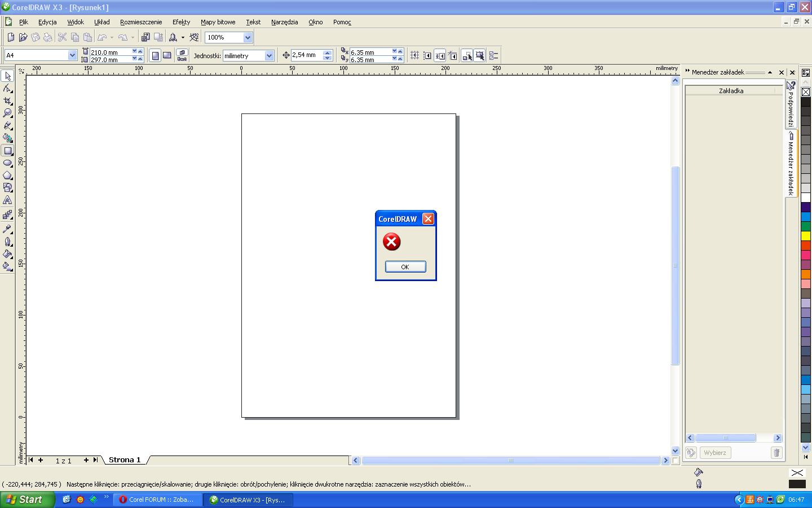Click the Open file icon

click(23, 37)
